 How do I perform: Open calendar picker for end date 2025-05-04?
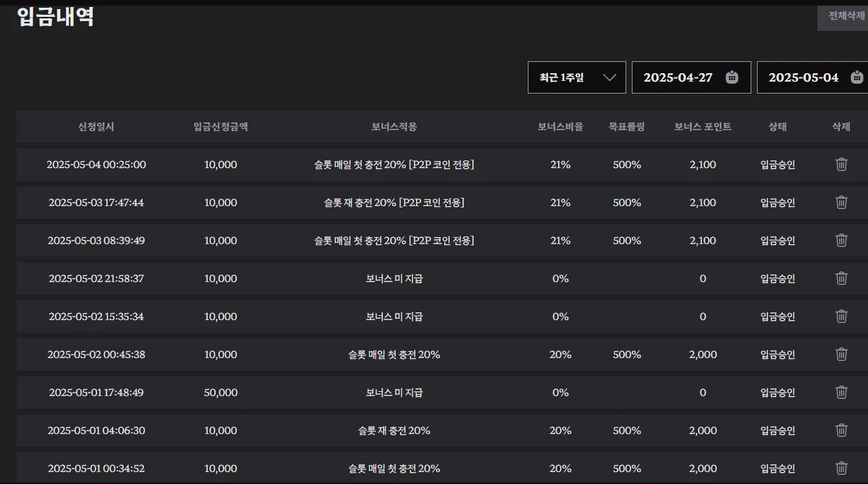point(857,77)
